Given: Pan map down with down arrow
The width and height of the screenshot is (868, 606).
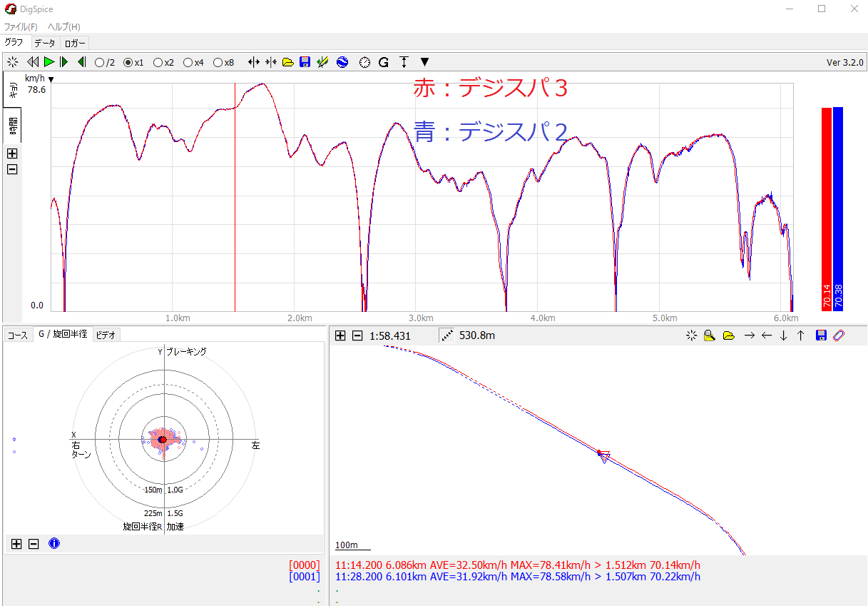Looking at the screenshot, I should [784, 335].
